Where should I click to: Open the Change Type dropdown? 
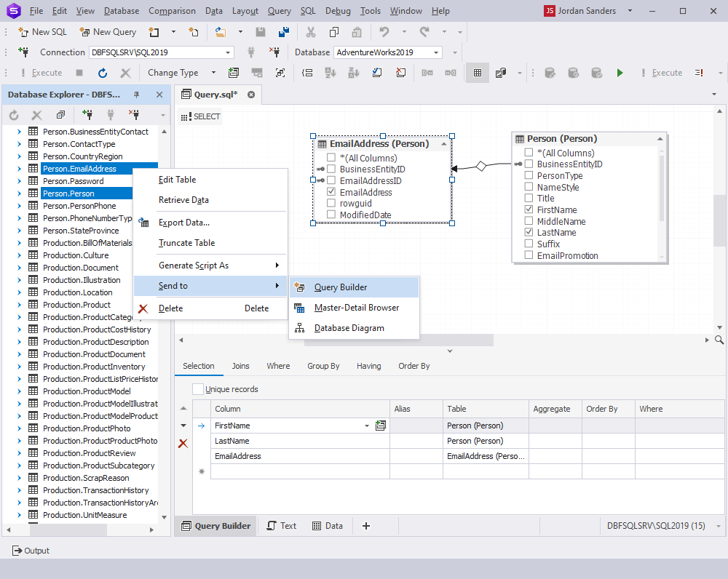pos(214,72)
